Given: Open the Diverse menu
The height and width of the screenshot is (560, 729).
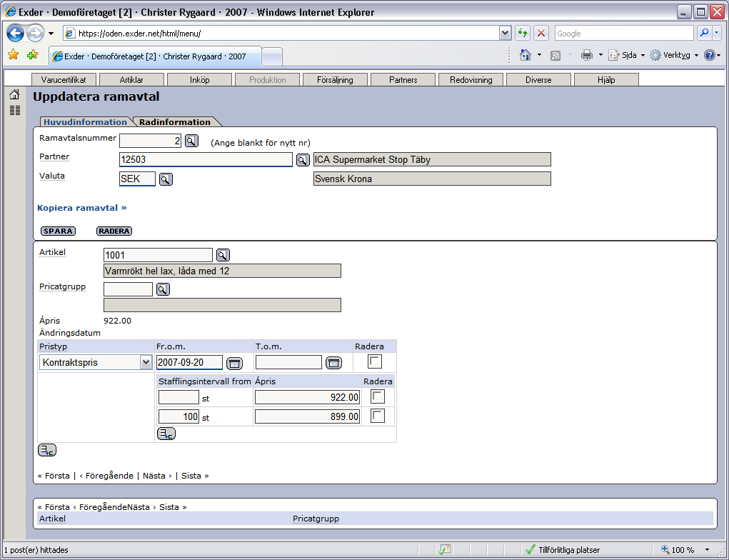Looking at the screenshot, I should [538, 80].
